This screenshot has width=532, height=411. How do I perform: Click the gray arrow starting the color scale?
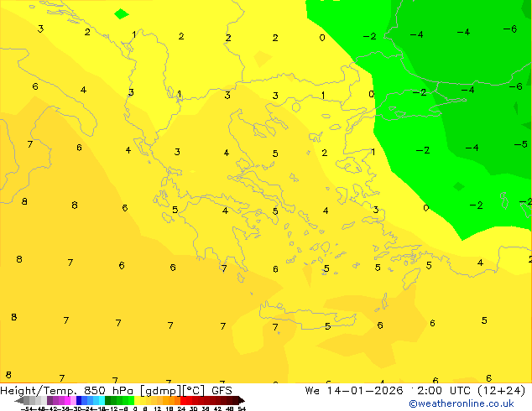tap(19, 400)
